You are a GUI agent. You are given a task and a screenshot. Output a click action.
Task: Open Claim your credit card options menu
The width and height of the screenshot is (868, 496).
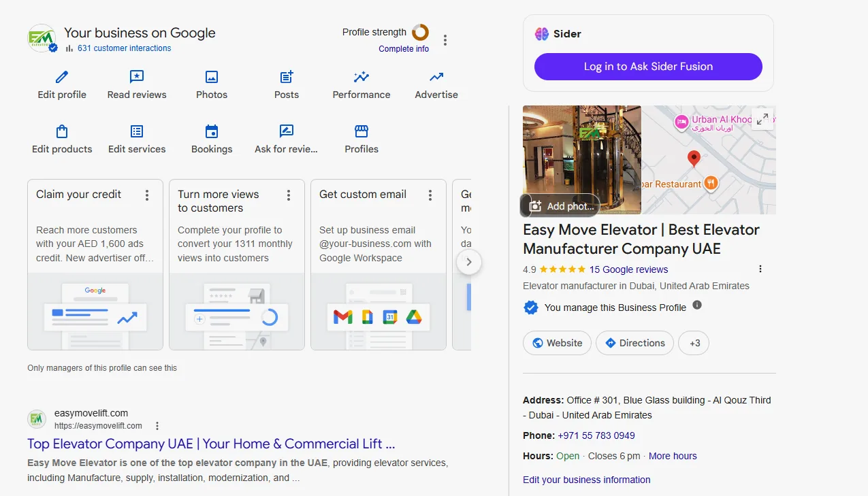pyautogui.click(x=147, y=195)
